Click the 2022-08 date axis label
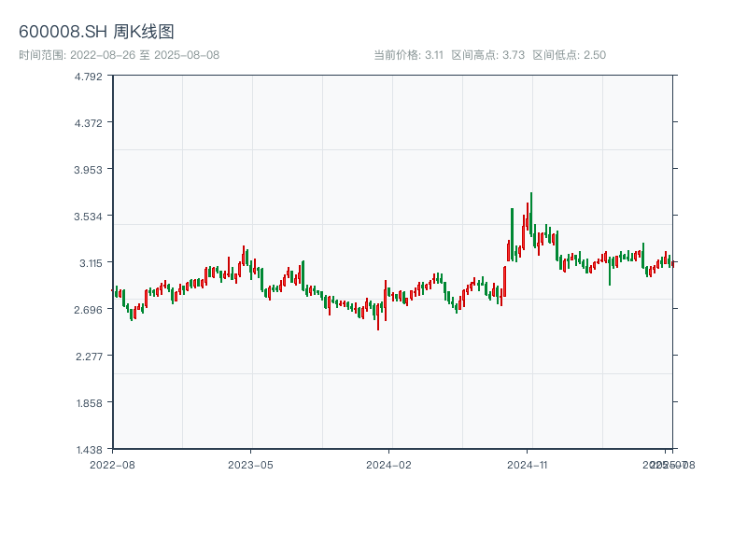Image resolution: width=747 pixels, height=560 pixels. (112, 464)
